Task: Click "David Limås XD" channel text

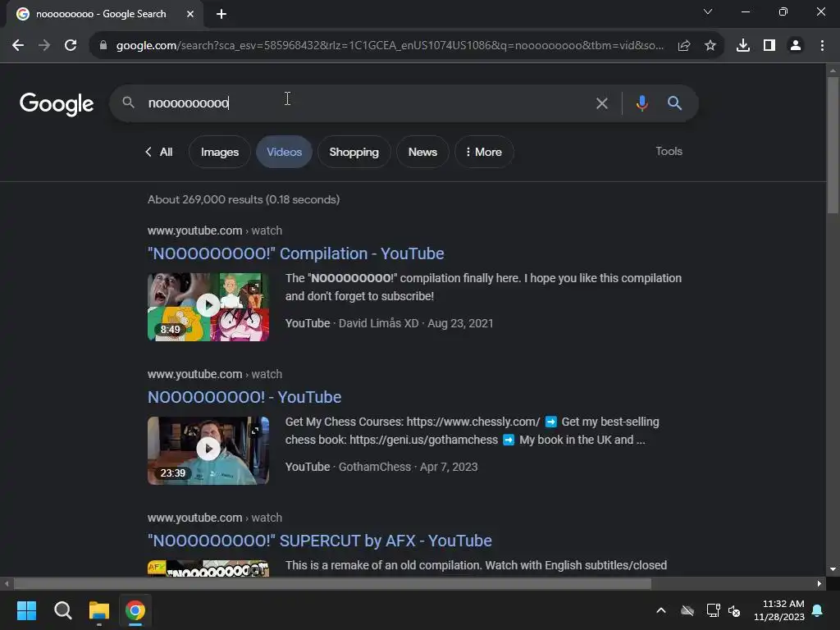Action: tap(378, 323)
